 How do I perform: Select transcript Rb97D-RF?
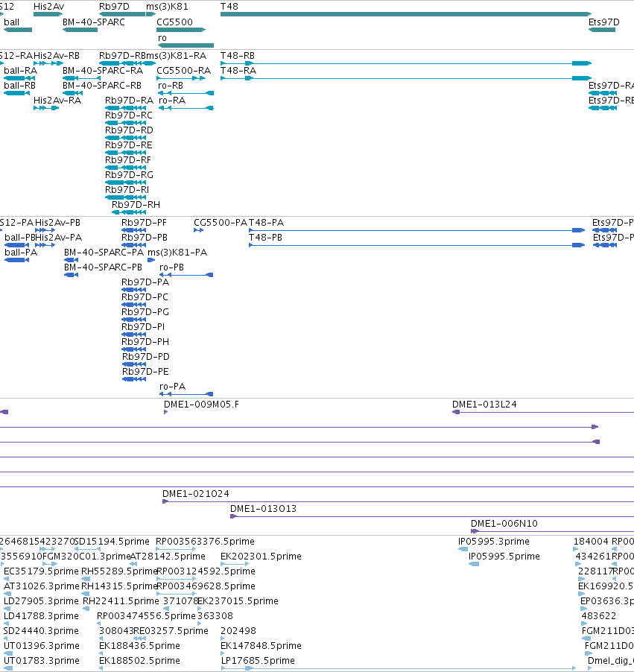tap(125, 168)
